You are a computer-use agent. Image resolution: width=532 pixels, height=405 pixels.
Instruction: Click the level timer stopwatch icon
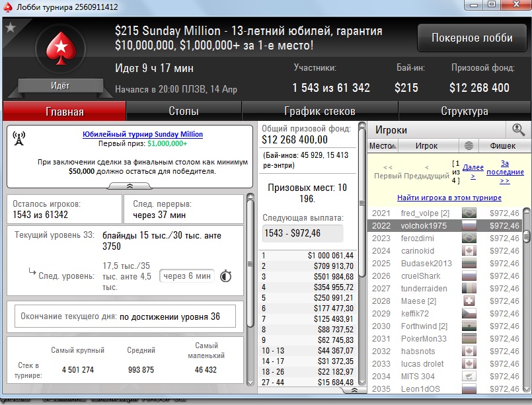coord(225,276)
